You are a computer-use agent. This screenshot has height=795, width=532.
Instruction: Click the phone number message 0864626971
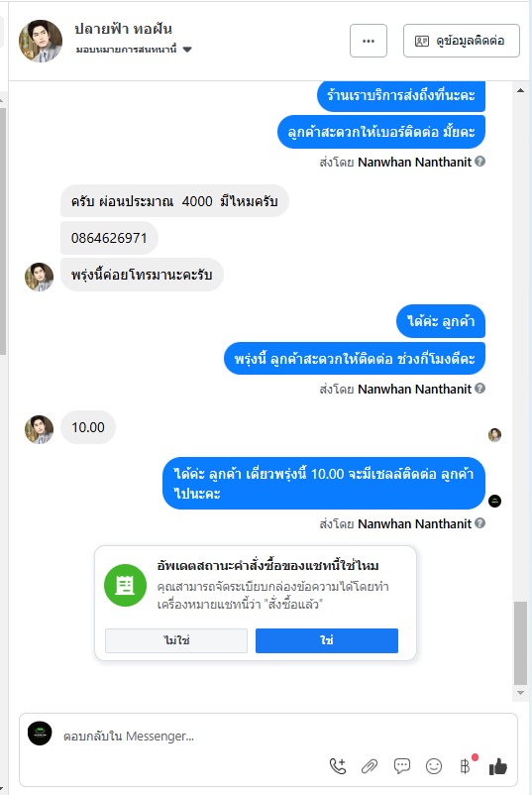109,238
